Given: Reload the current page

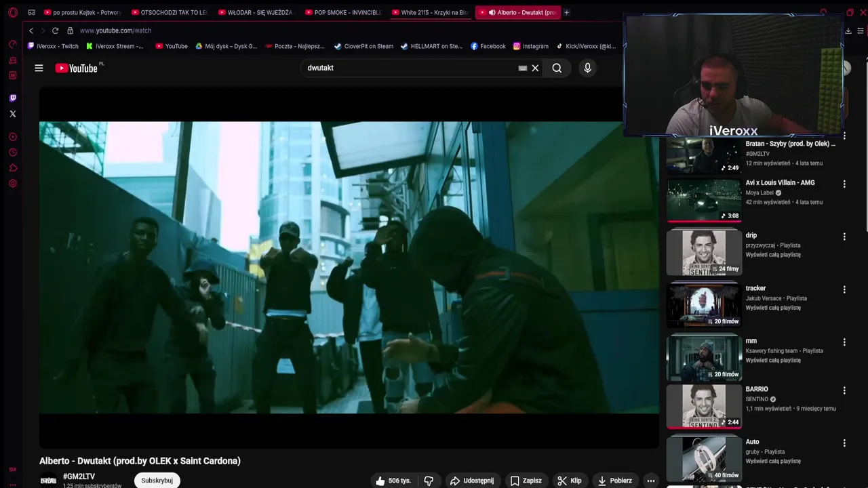Looking at the screenshot, I should point(55,30).
